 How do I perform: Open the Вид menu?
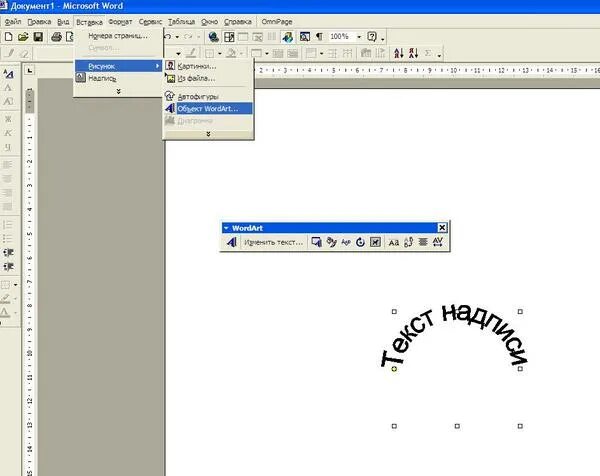click(63, 22)
